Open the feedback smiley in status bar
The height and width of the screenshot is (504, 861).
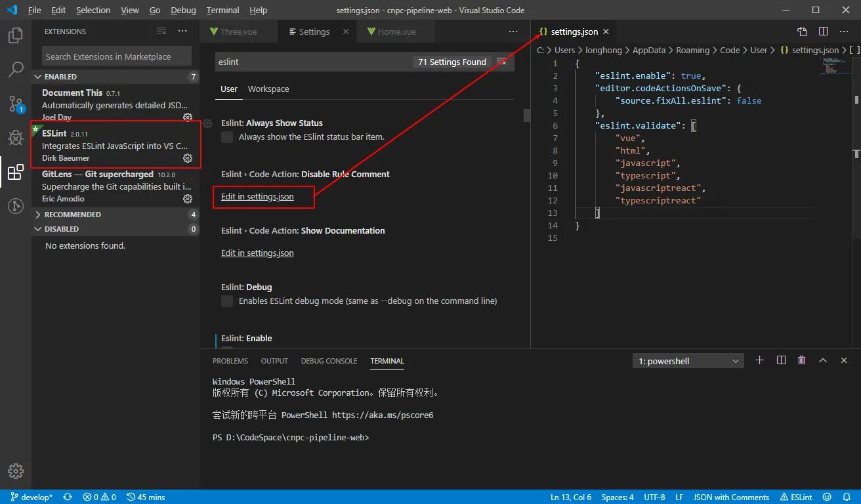tap(827, 497)
